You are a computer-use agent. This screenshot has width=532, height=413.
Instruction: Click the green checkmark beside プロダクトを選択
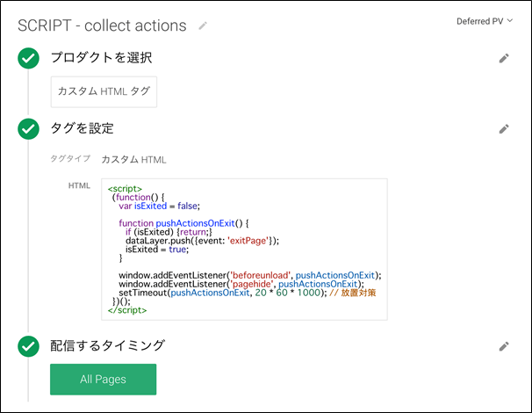[29, 58]
